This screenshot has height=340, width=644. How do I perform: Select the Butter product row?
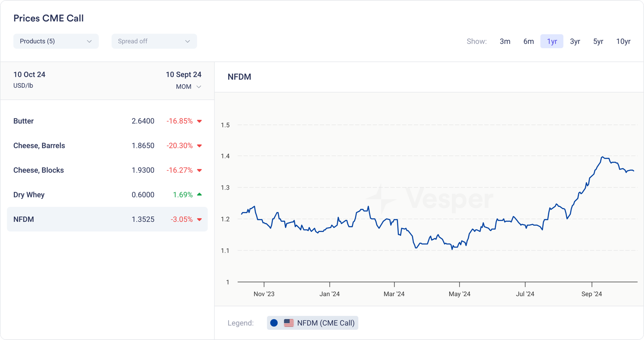(107, 121)
